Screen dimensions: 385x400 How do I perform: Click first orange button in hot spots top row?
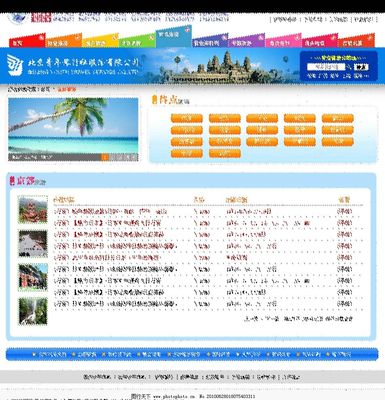(187, 118)
